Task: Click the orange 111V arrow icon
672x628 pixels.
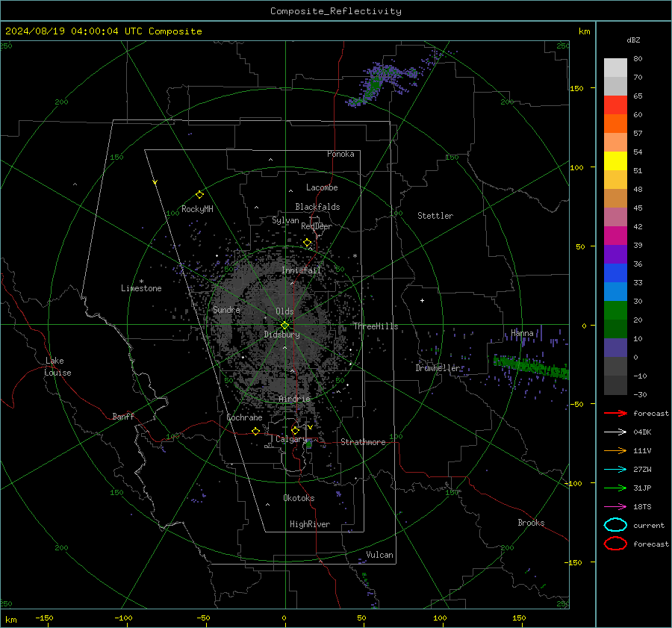Action: [615, 450]
